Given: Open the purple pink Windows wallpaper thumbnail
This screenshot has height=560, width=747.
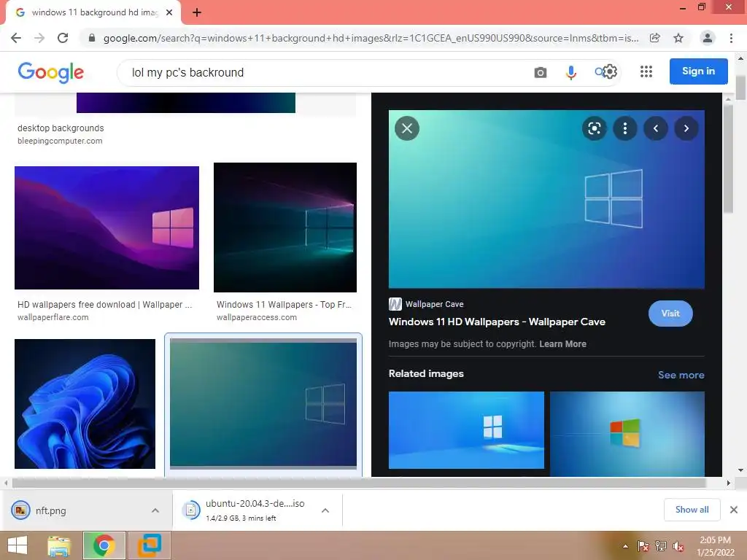Looking at the screenshot, I should pyautogui.click(x=107, y=227).
